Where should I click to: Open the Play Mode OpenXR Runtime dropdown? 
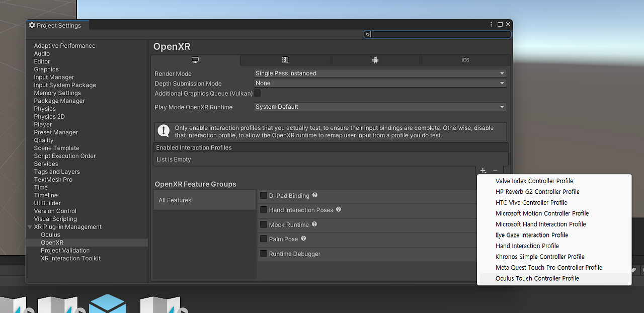click(380, 107)
